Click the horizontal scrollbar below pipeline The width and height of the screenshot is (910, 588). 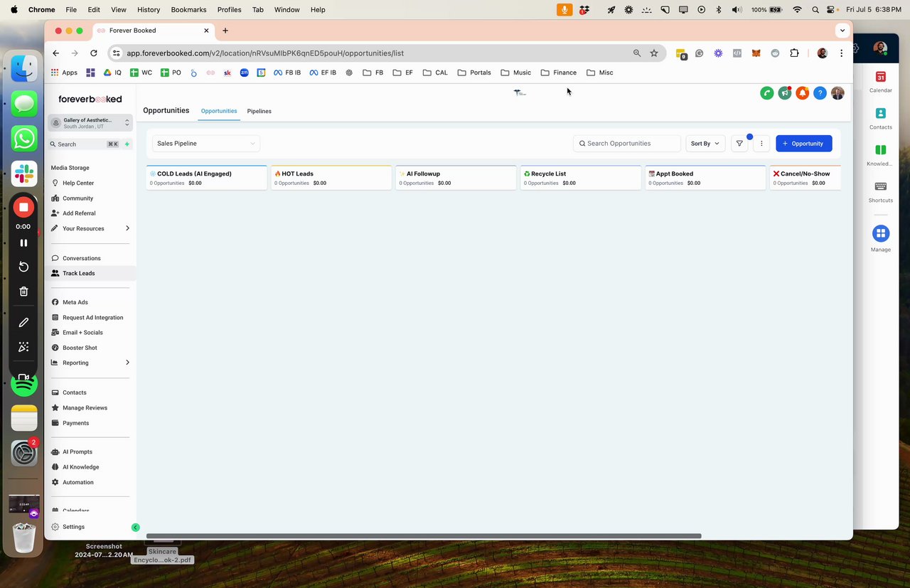[424, 536]
